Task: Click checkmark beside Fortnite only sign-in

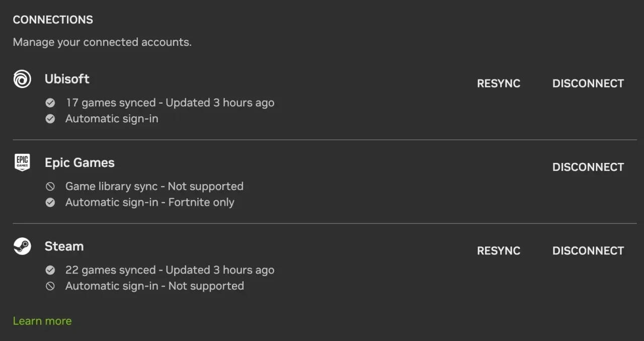Action: (x=50, y=203)
